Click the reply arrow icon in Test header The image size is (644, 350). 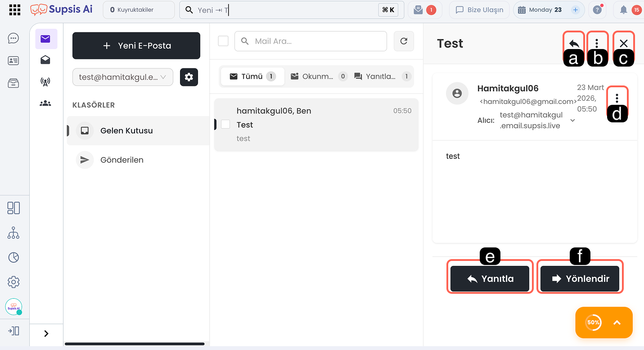[574, 44]
